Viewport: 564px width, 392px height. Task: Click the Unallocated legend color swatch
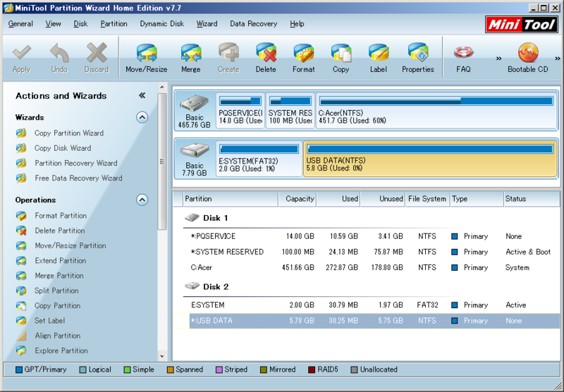355,369
